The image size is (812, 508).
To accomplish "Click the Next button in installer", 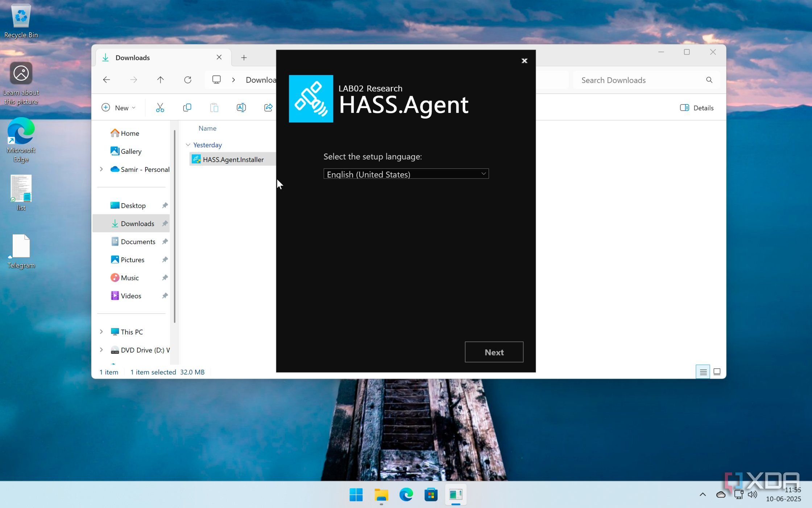I will click(494, 352).
